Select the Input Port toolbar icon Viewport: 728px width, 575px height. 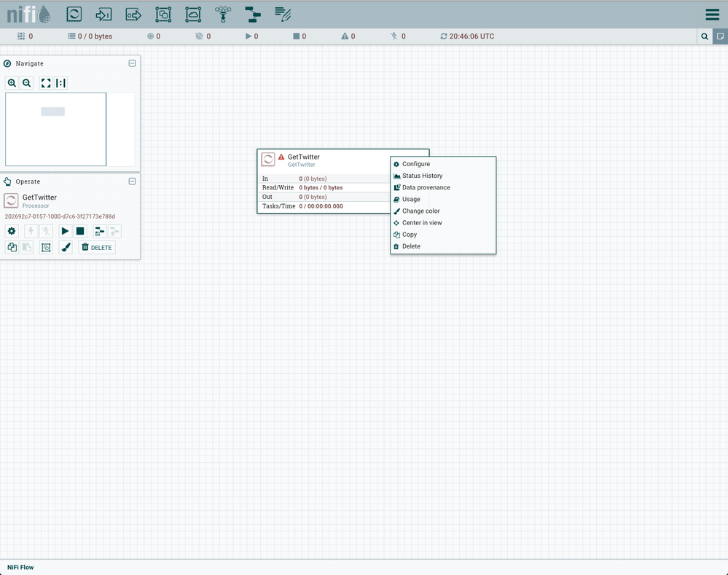pos(104,14)
